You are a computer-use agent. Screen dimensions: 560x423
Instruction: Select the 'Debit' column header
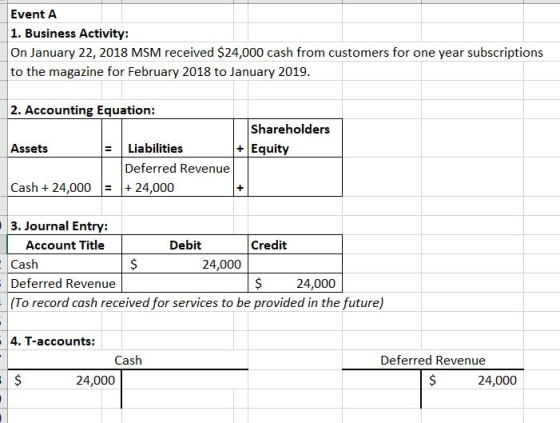[x=185, y=245]
